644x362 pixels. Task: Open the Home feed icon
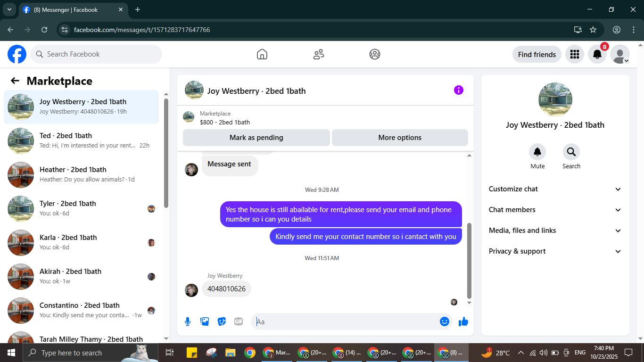tap(262, 54)
